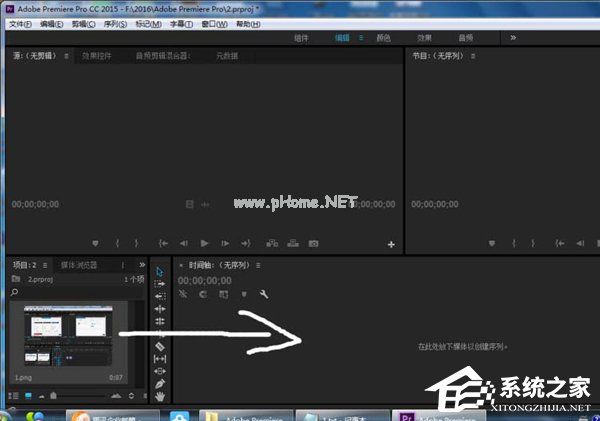Open the 编辑 workspace menu icon

coord(361,38)
